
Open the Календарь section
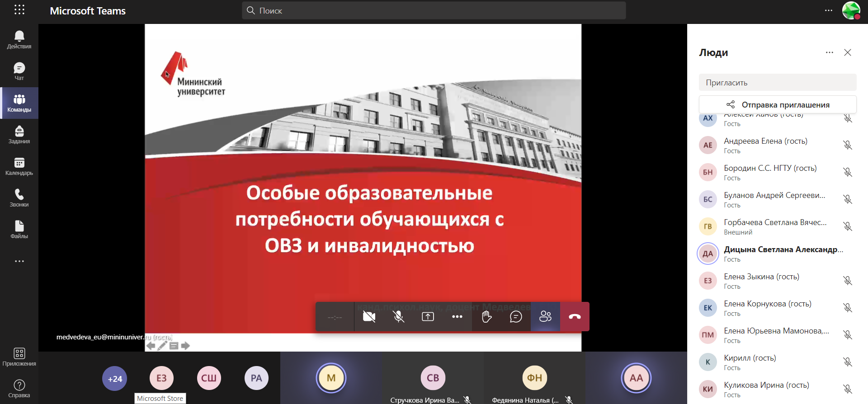click(19, 166)
